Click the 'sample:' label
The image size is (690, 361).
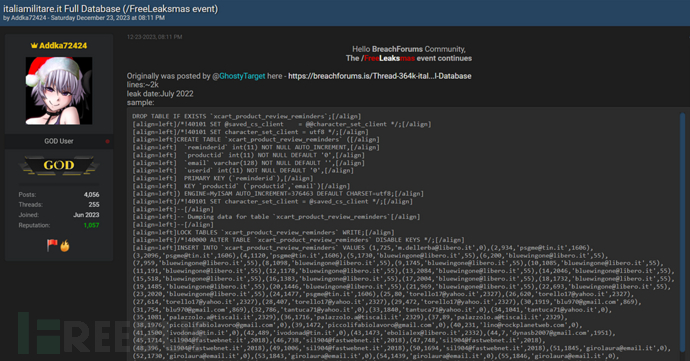click(x=141, y=103)
